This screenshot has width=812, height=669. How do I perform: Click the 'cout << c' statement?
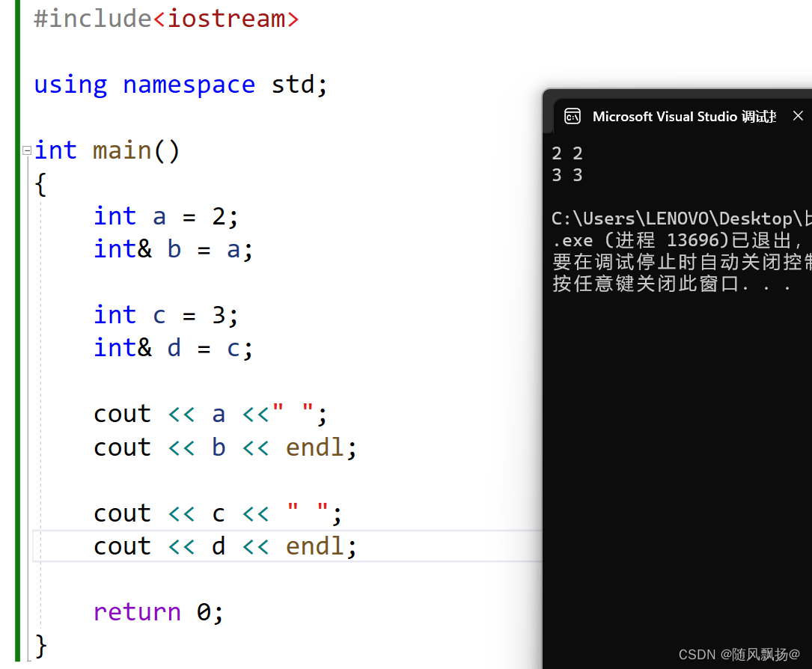pyautogui.click(x=218, y=513)
